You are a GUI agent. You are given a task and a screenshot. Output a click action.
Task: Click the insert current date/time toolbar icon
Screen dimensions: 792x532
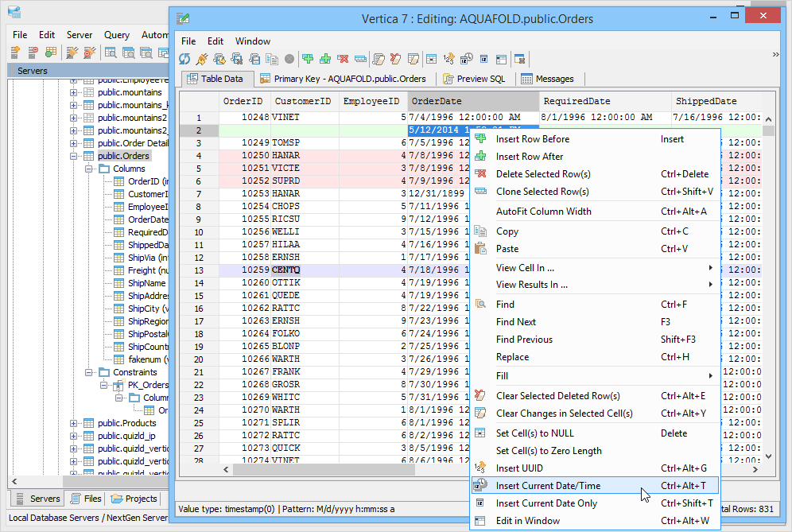(x=466, y=59)
